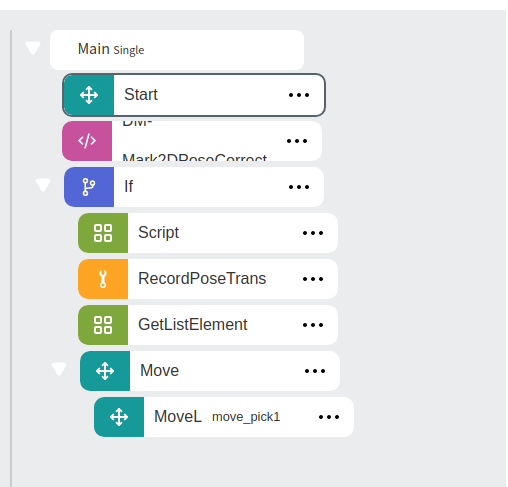Click the teal arrows icon on MoveL block
Viewport: 508px width, 487px height.
pos(119,417)
